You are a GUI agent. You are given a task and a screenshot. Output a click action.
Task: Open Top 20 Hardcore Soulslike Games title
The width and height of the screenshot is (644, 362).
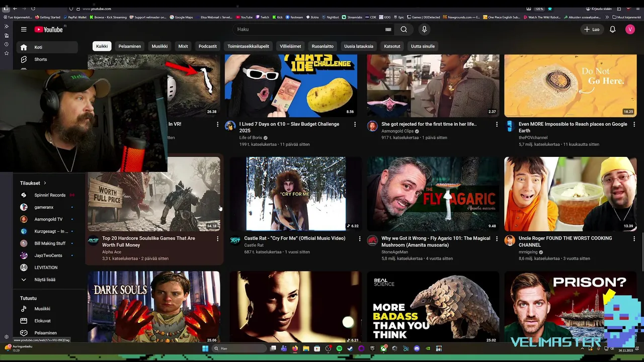(x=149, y=241)
